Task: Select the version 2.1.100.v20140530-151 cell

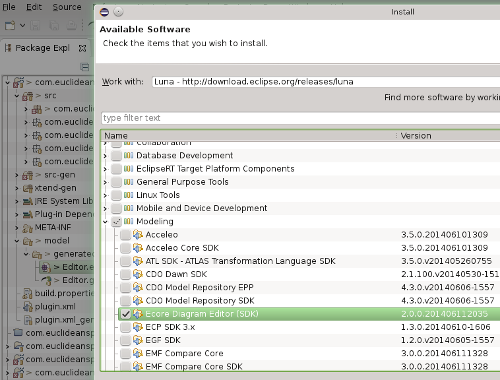Action: (x=450, y=274)
